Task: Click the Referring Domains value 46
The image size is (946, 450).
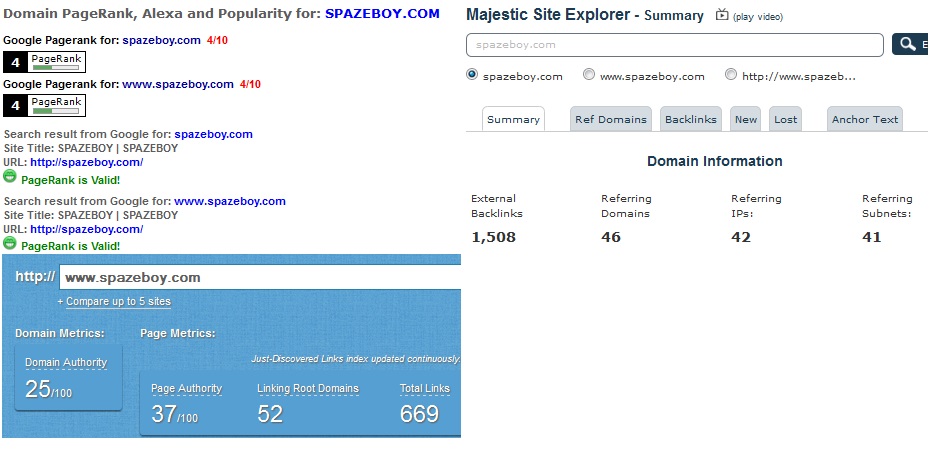Action: pos(611,237)
